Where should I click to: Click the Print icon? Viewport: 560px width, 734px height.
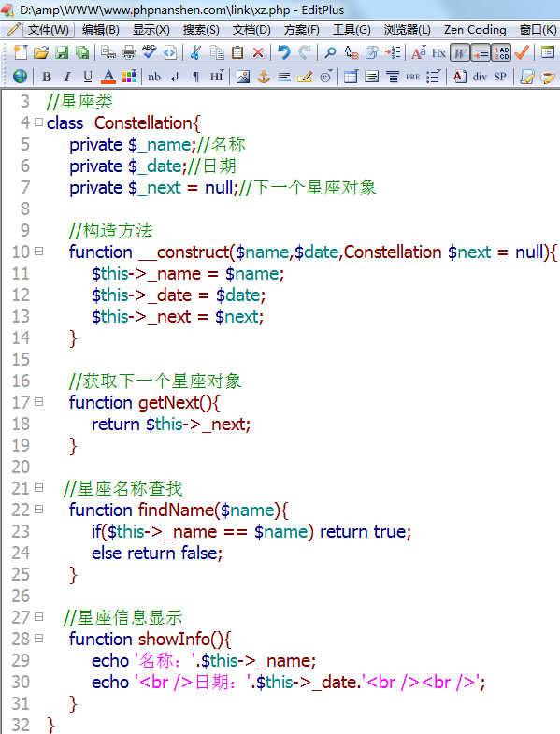pos(129,52)
